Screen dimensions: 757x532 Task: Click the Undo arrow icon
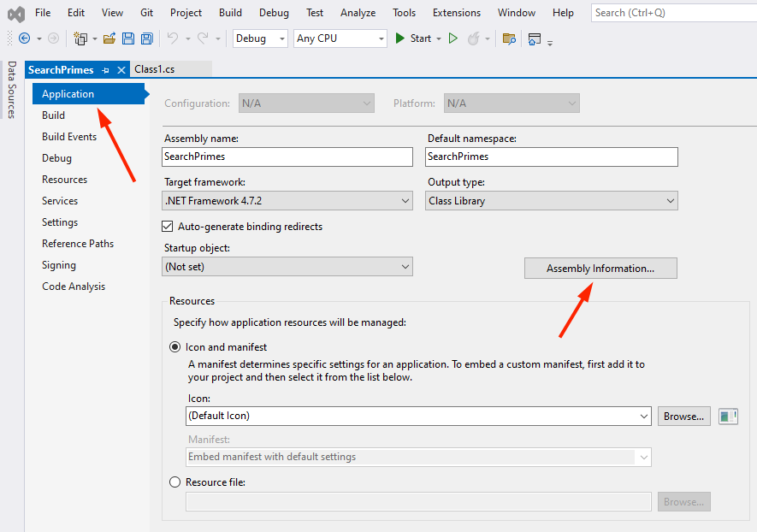click(x=173, y=38)
